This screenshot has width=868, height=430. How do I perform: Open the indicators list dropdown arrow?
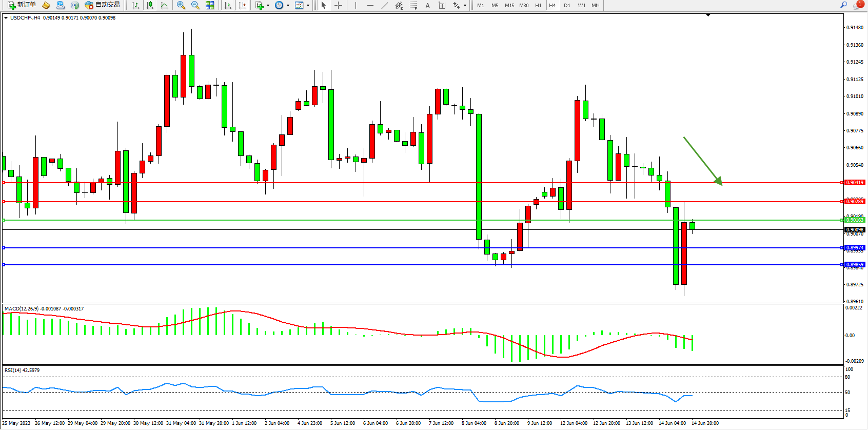268,5
